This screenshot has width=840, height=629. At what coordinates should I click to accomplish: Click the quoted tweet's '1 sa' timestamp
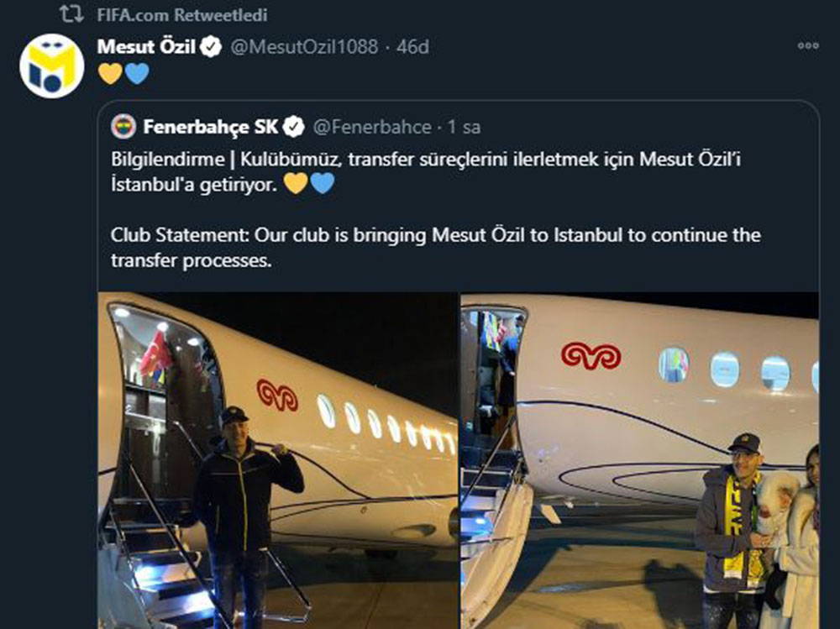coord(465,128)
